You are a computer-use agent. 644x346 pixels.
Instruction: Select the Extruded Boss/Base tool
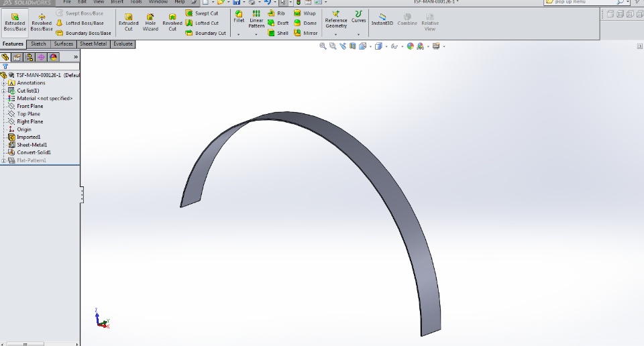click(15, 21)
